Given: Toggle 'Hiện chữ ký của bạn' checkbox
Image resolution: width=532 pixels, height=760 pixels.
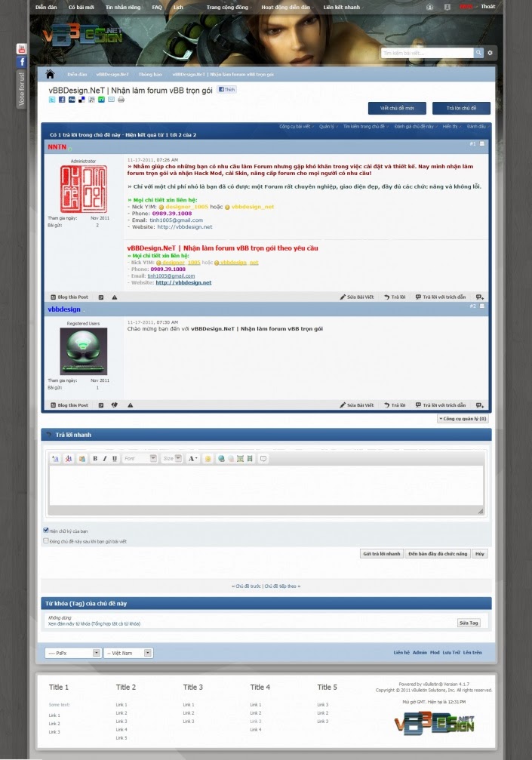Looking at the screenshot, I should pos(46,531).
